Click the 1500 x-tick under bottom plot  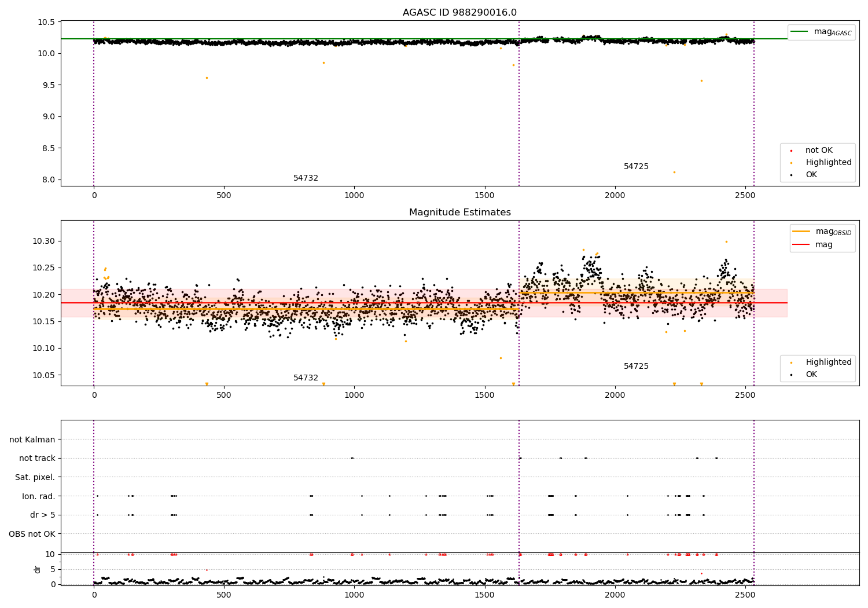(484, 595)
